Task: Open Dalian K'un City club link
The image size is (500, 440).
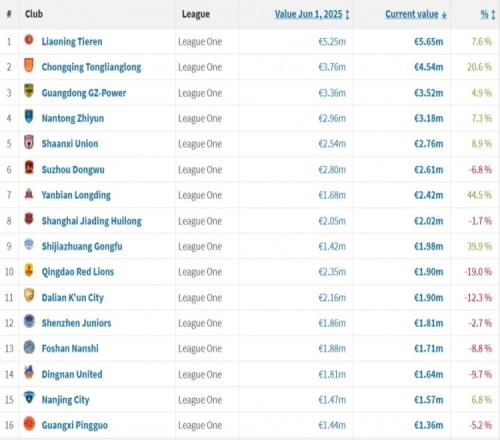Action: click(x=73, y=298)
